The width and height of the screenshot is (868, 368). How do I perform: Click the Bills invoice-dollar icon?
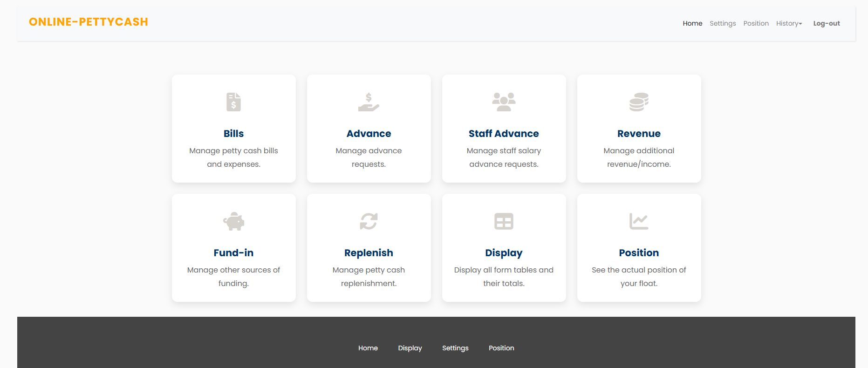tap(233, 102)
